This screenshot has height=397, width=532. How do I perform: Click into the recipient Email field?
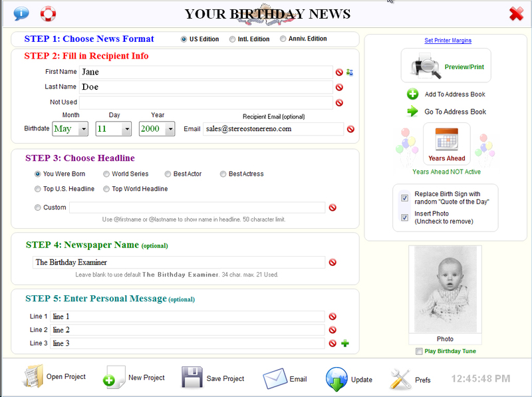(x=273, y=129)
